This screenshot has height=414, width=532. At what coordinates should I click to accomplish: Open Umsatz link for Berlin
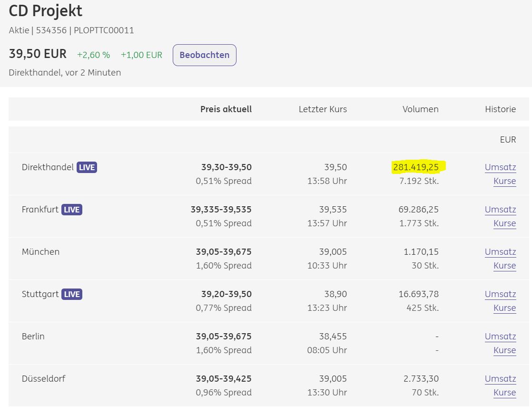500,337
